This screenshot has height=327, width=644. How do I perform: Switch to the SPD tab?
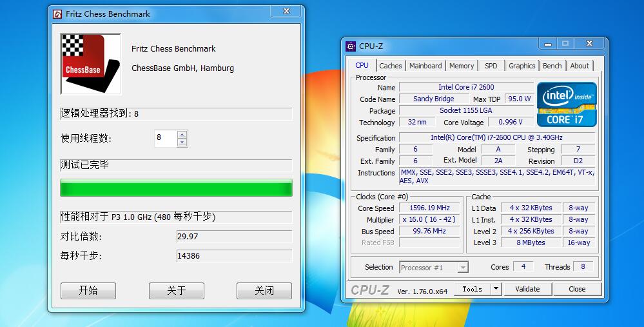click(x=491, y=66)
